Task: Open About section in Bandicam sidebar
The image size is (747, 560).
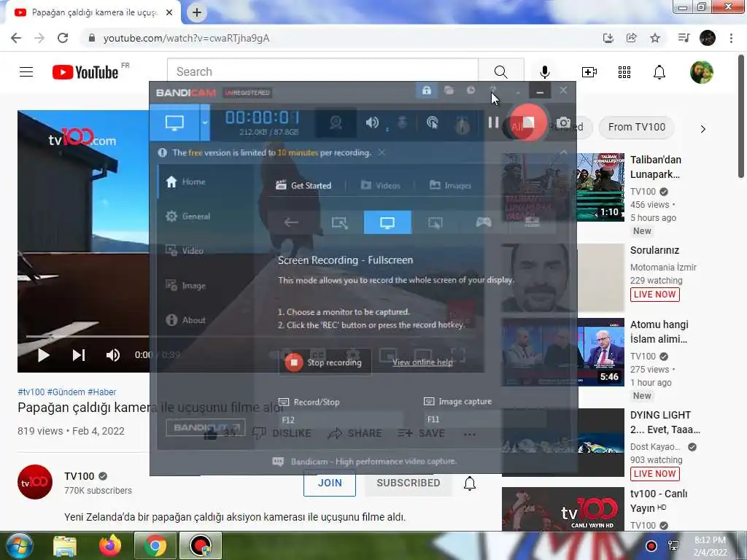Action: 186,320
